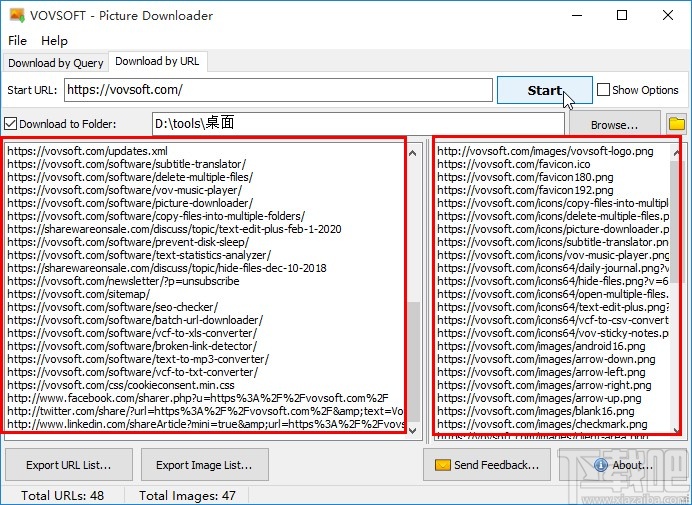Click the URL list scrollbar thumb
The height and width of the screenshot is (505, 692).
point(414,362)
